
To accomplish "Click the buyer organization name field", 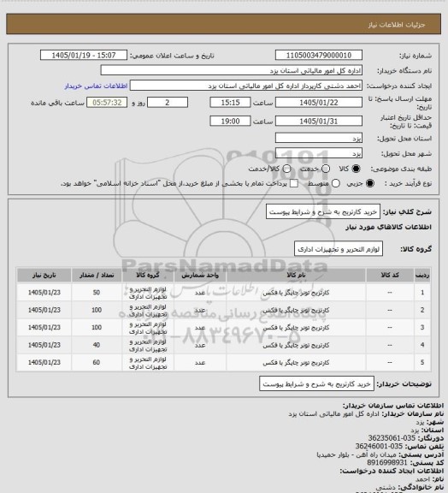I will pyautogui.click(x=231, y=70).
